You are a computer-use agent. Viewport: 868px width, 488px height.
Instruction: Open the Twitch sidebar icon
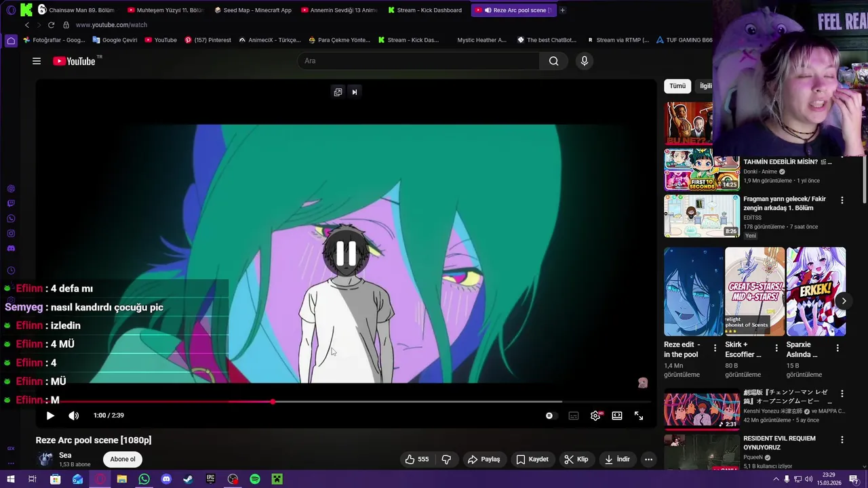[x=11, y=203]
